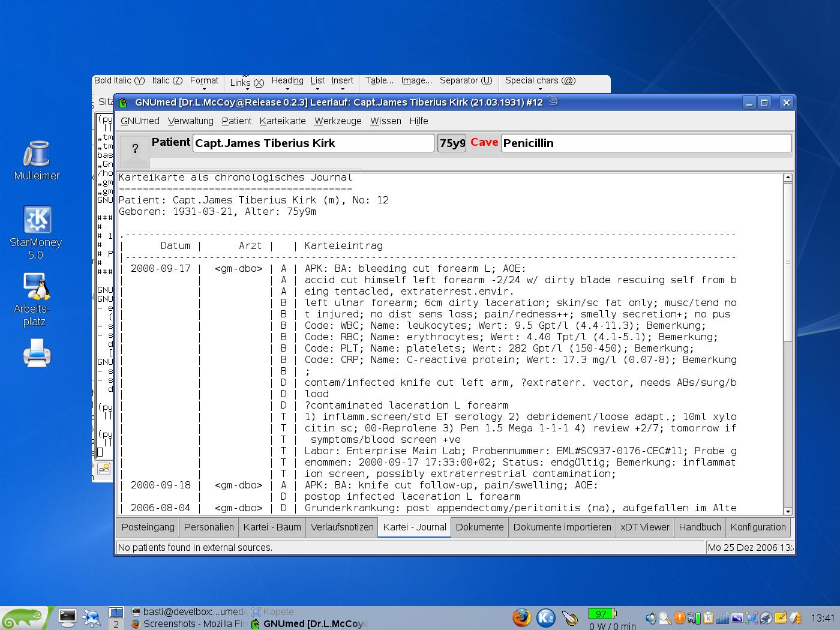
Task: Click Image... in background toolbar
Action: click(x=416, y=80)
